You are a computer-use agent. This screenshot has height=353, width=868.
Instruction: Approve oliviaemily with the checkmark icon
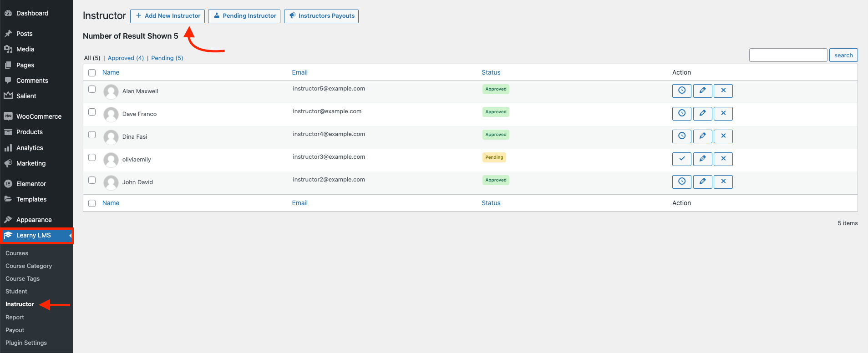click(681, 159)
